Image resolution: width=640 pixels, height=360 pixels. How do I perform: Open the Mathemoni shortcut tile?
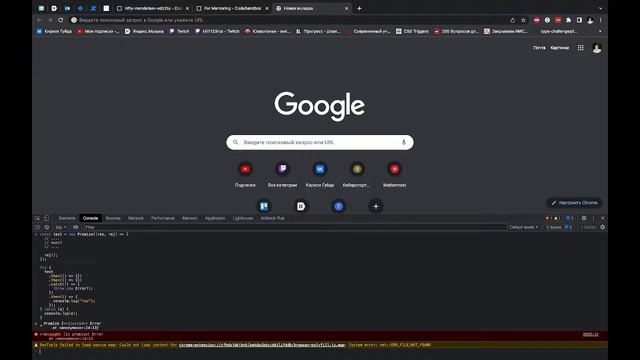394,174
